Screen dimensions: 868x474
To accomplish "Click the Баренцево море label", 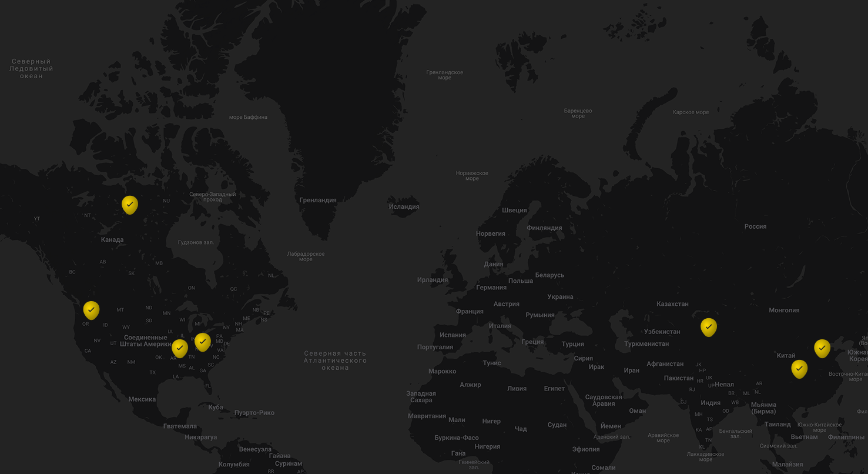I will point(578,113).
